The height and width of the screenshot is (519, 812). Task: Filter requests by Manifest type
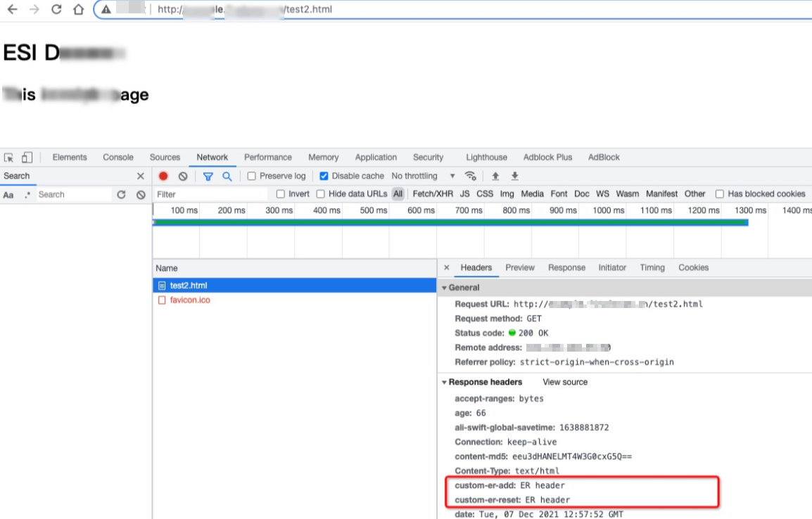661,194
